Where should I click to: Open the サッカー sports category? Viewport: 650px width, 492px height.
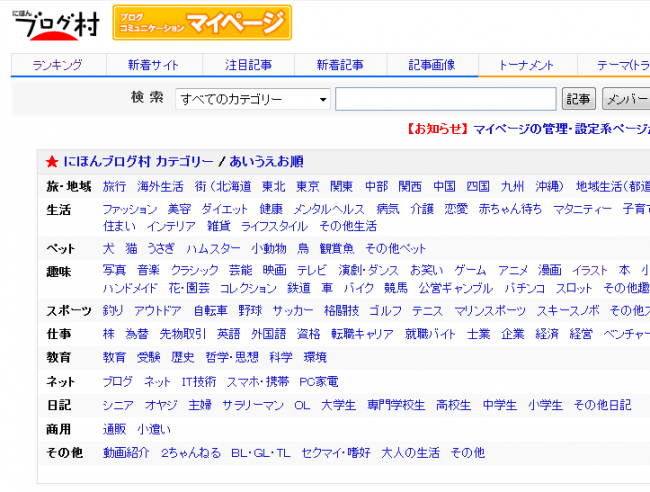[293, 310]
